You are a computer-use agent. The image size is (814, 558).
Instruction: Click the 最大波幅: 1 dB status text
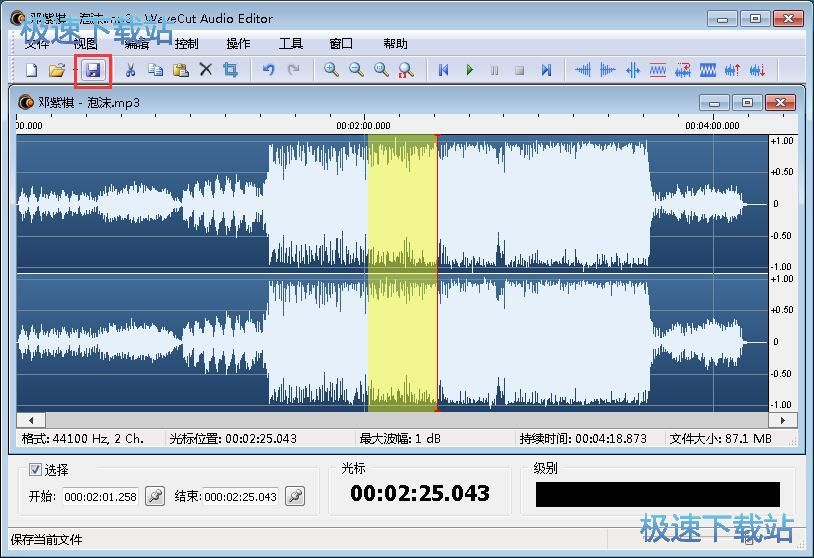(x=400, y=439)
